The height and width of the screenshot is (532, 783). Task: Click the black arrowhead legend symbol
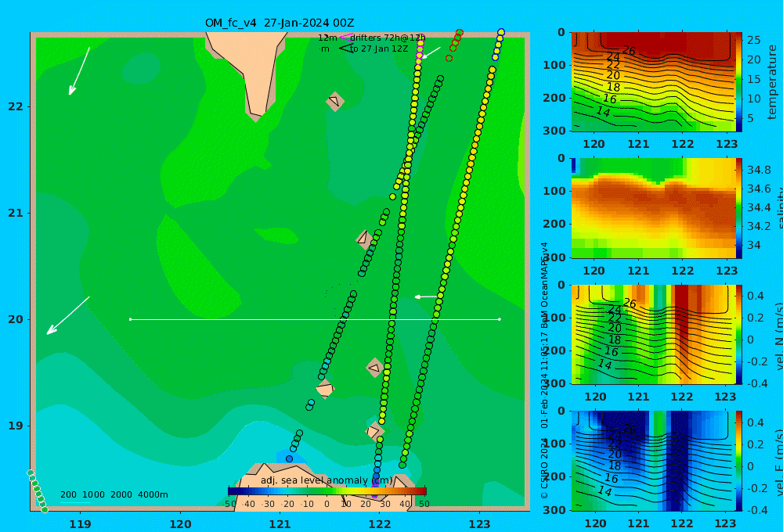point(346,49)
